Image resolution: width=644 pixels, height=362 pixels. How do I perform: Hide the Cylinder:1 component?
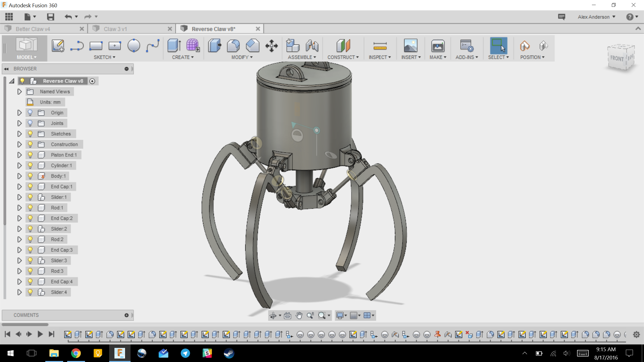click(30, 165)
